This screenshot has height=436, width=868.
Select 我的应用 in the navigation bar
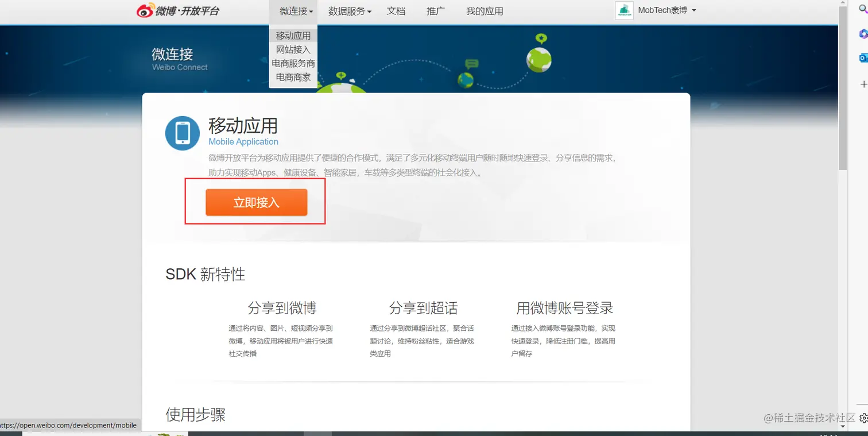pyautogui.click(x=485, y=10)
